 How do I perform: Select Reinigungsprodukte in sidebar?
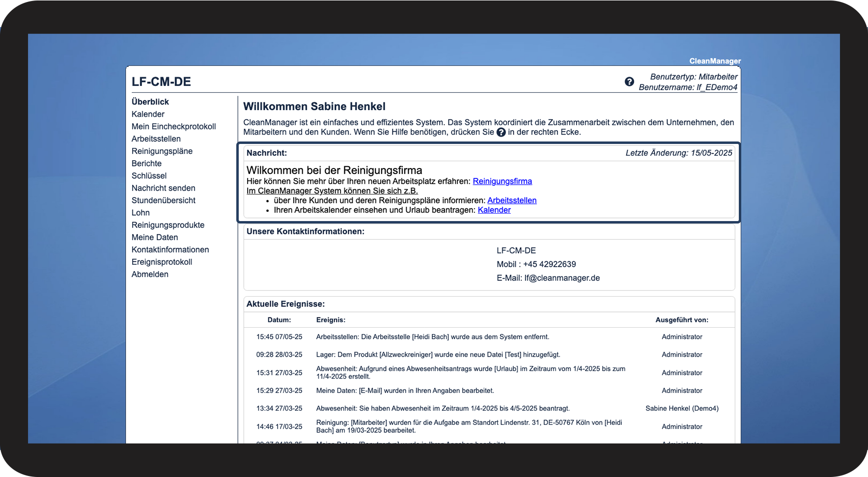[168, 224]
